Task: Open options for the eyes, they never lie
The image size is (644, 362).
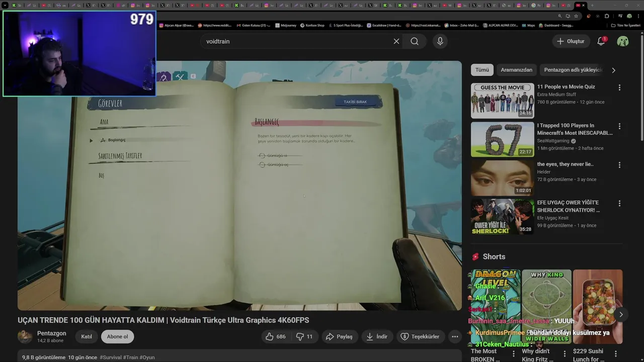Action: (x=619, y=165)
